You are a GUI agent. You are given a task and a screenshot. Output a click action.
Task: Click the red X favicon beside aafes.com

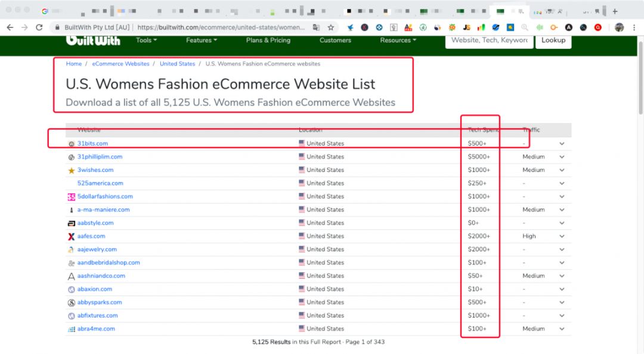coord(71,236)
